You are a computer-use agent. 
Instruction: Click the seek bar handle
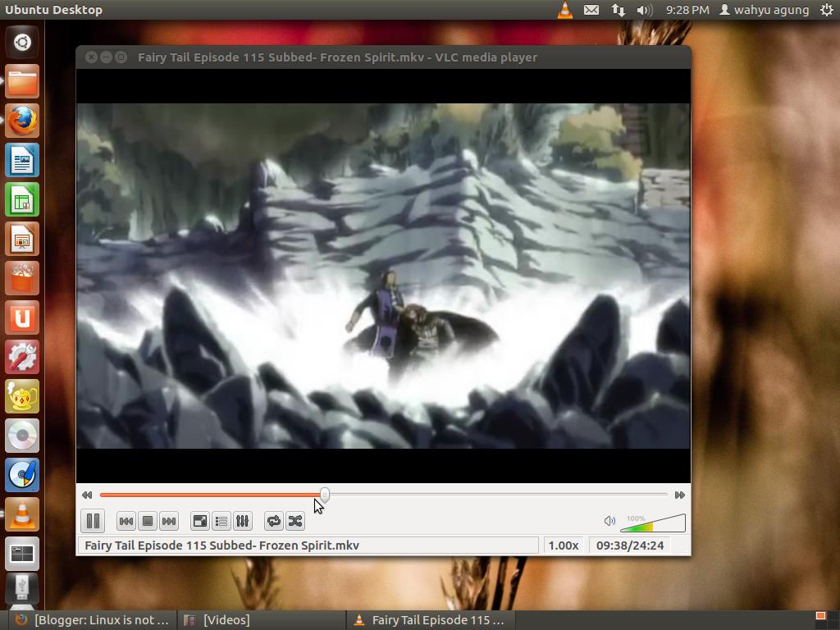[325, 495]
